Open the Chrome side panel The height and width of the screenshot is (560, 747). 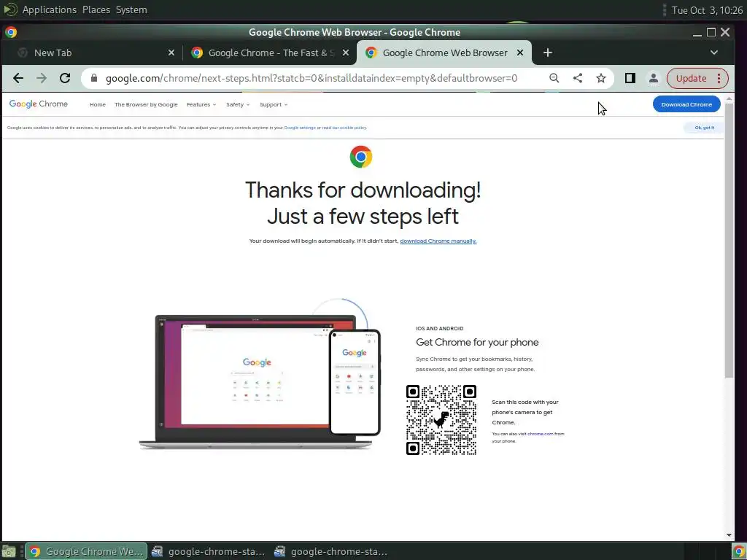(630, 78)
